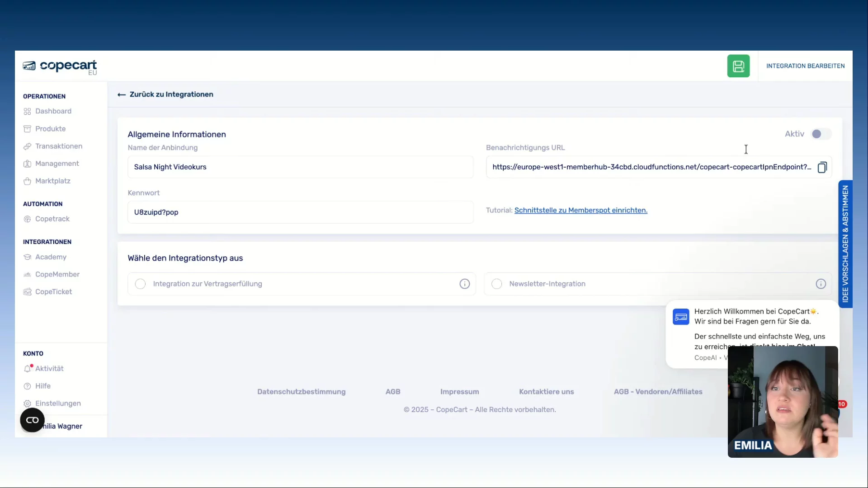The image size is (868, 488).
Task: Open Copetrack under Automation
Action: click(x=52, y=219)
